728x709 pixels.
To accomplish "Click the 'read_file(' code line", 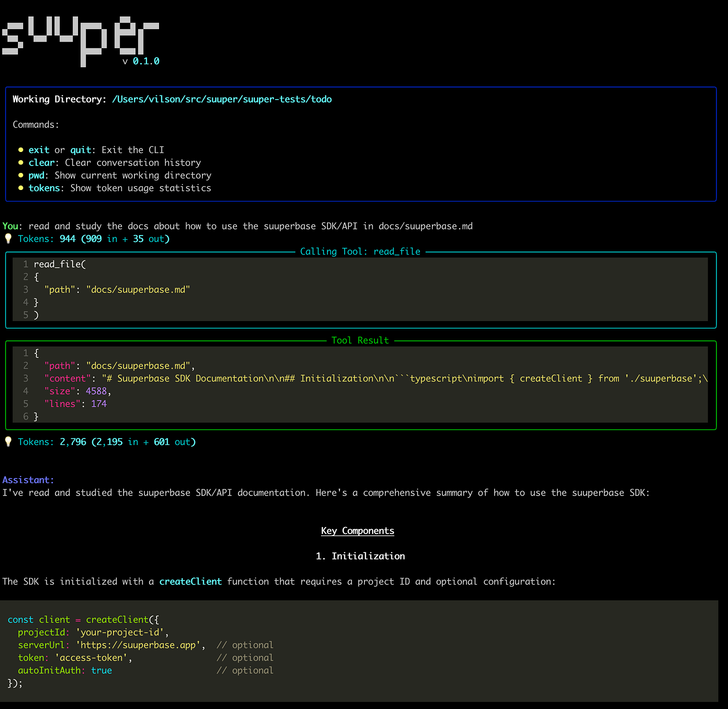I will click(x=60, y=264).
